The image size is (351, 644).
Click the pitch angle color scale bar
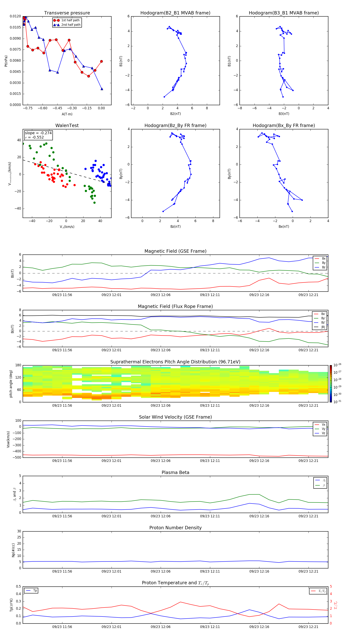click(331, 384)
